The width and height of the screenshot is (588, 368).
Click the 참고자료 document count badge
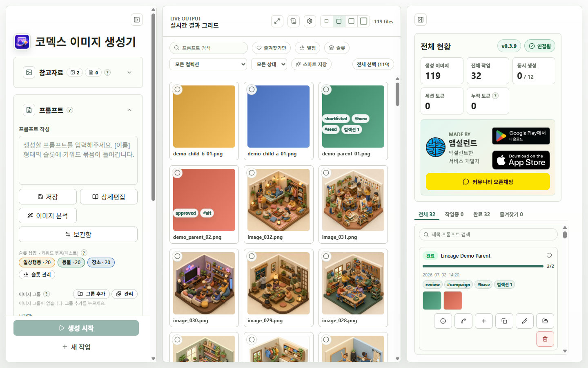(94, 72)
